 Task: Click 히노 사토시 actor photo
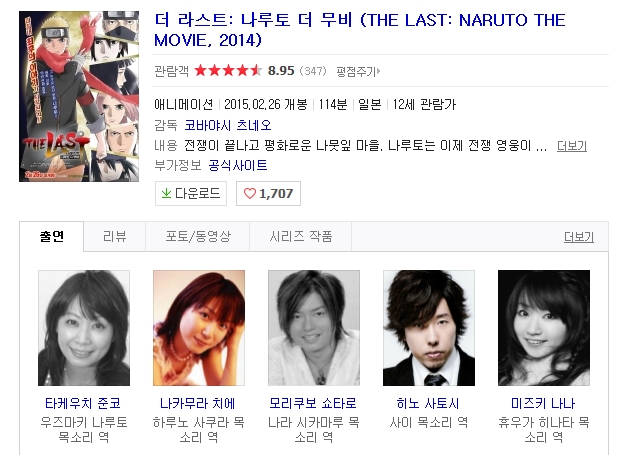(429, 328)
